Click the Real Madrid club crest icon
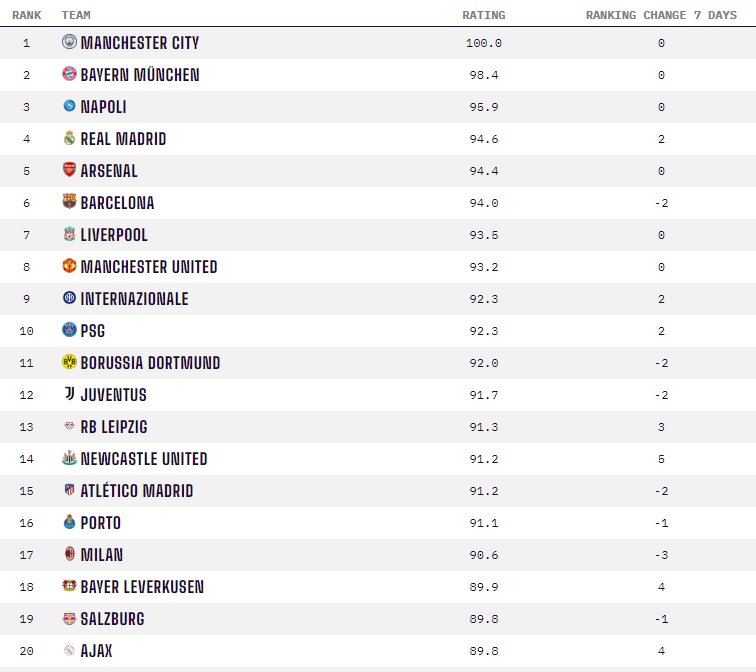The width and height of the screenshot is (756, 672). coord(69,139)
